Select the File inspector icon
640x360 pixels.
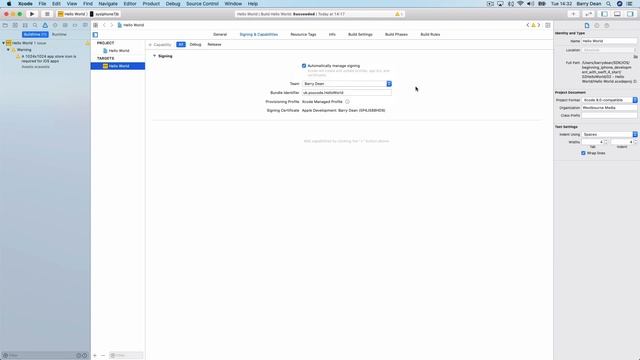point(587,25)
